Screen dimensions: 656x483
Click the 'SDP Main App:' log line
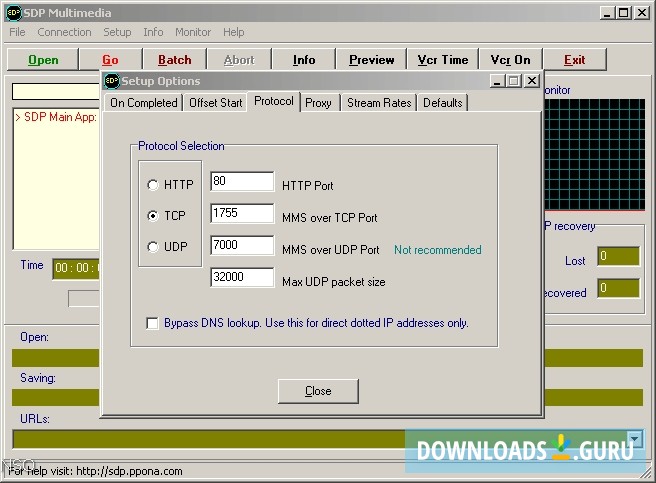click(x=56, y=117)
